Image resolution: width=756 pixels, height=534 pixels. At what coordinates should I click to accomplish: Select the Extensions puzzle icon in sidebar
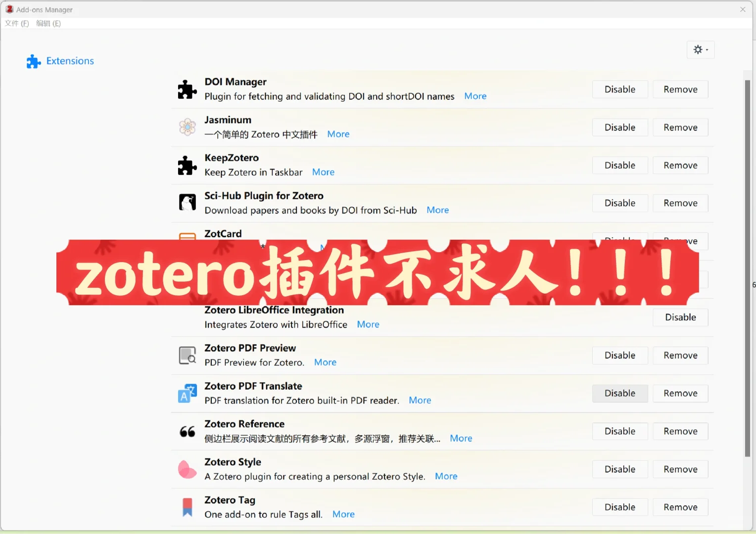click(x=33, y=61)
